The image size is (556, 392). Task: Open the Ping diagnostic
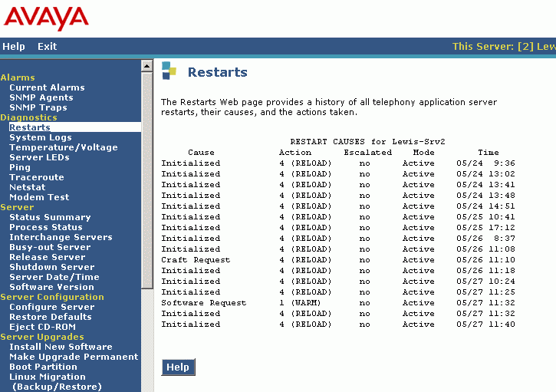[x=20, y=167]
